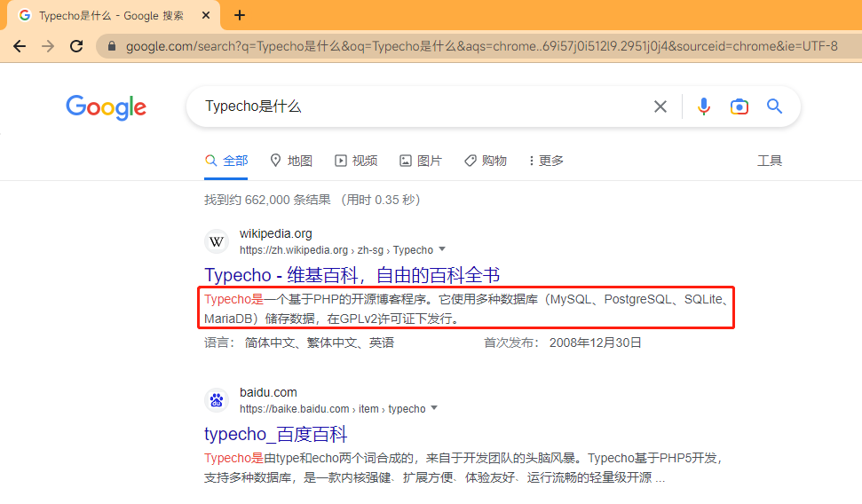This screenshot has width=862, height=504.
Task: Click the Wikipedia favicon in results
Action: click(217, 241)
